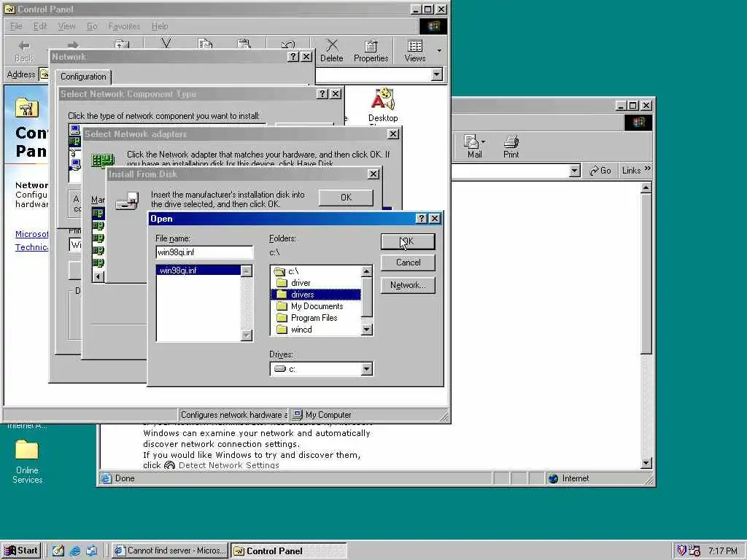Screen dimensions: 747x560
Task: Click the Install From Disk floppy icon
Action: coord(127,201)
